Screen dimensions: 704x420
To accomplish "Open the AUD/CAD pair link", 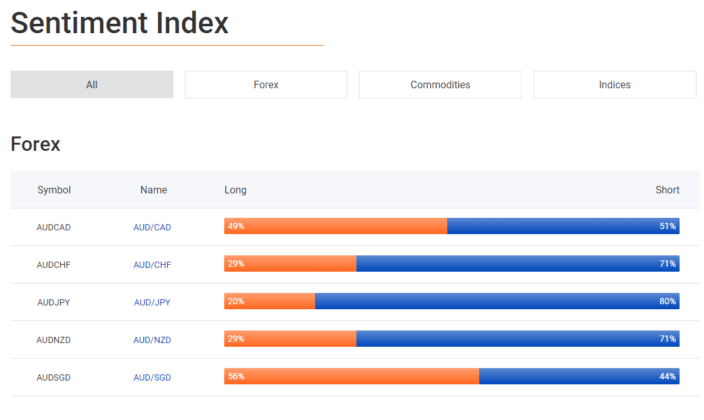I will (x=152, y=227).
